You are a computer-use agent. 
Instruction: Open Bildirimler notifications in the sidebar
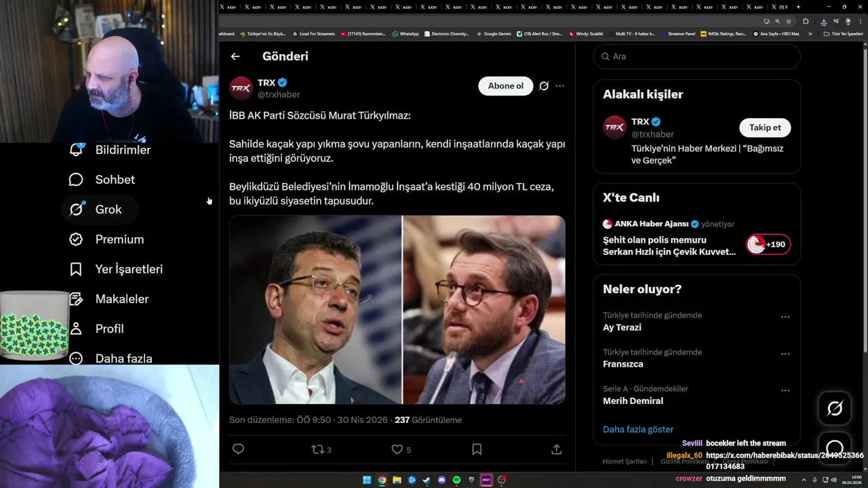click(110, 150)
